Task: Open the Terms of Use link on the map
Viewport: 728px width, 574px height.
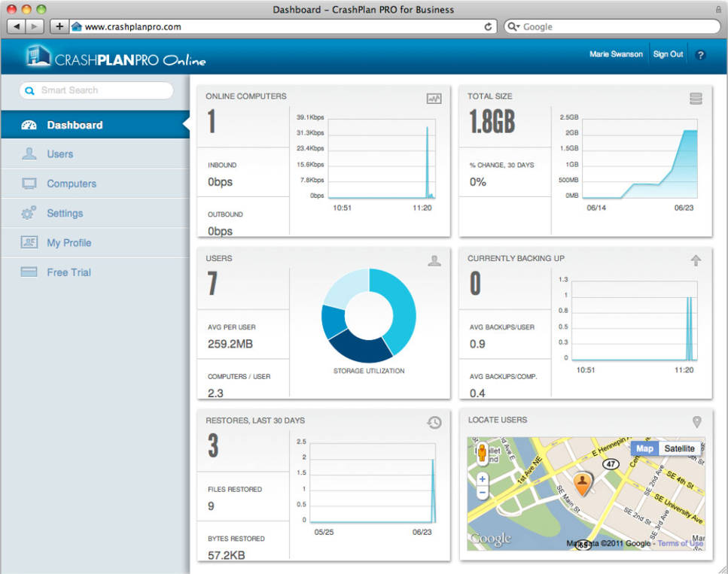Action: pyautogui.click(x=678, y=542)
